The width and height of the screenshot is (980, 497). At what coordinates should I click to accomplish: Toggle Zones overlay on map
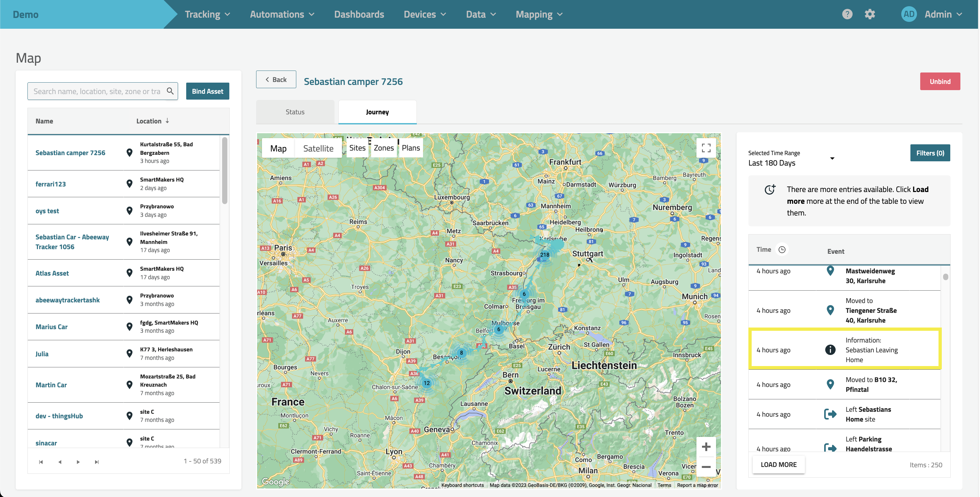coord(384,148)
